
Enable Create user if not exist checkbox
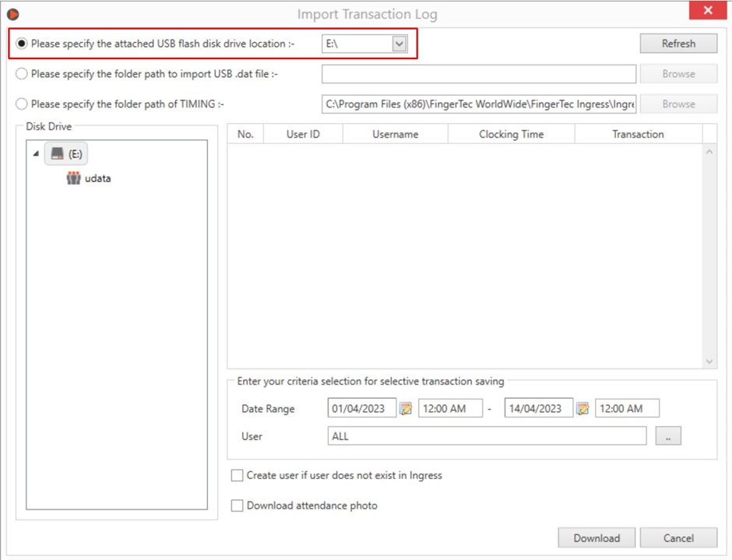pos(238,475)
